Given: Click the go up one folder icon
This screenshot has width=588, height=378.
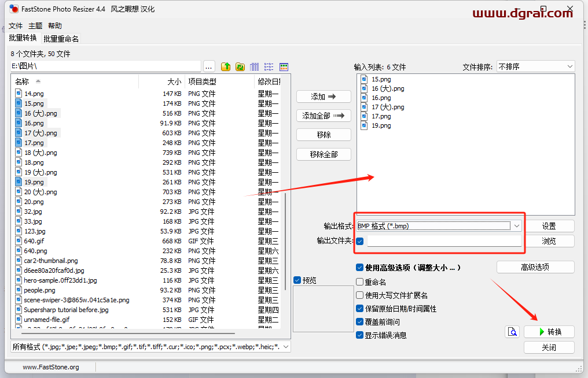Looking at the screenshot, I should (x=226, y=66).
